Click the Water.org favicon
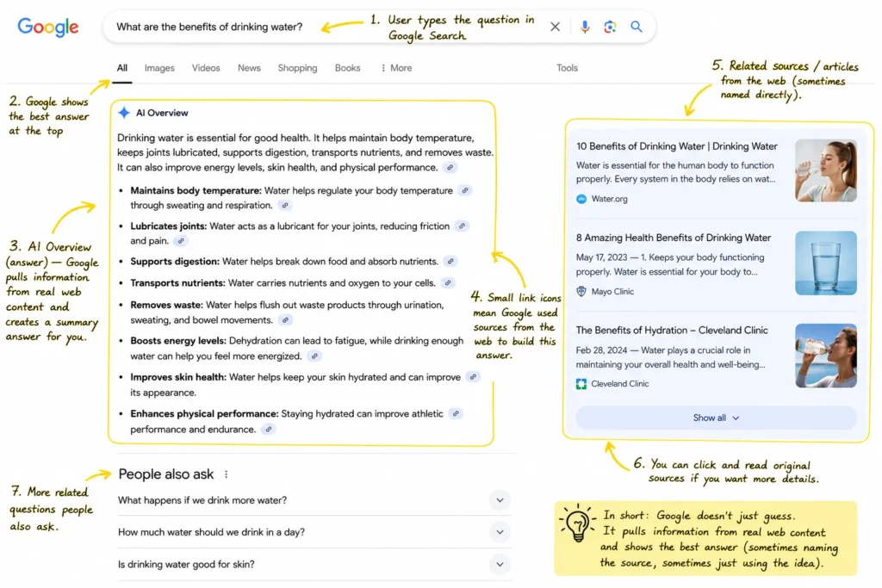Screen dimensions: 882x588 [x=581, y=199]
